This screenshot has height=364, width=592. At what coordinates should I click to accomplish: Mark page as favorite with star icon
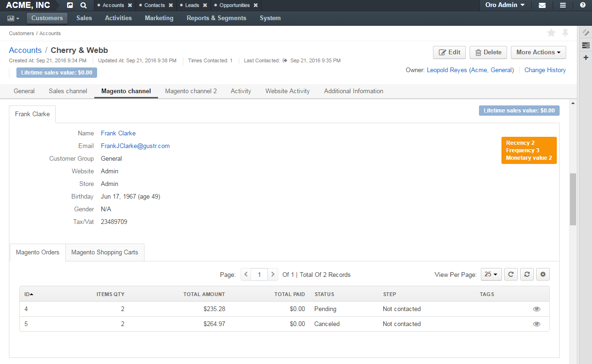pos(551,33)
